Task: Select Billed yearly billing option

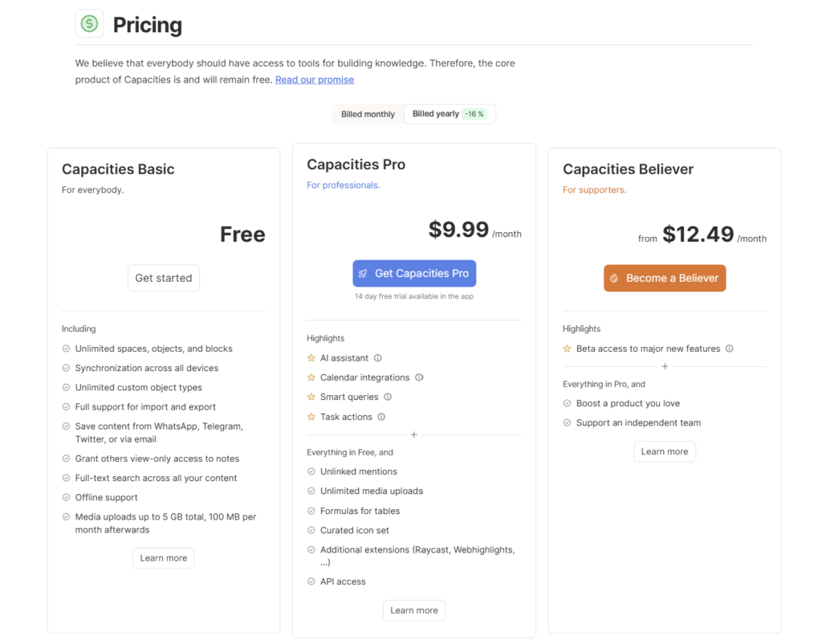Action: coord(436,114)
